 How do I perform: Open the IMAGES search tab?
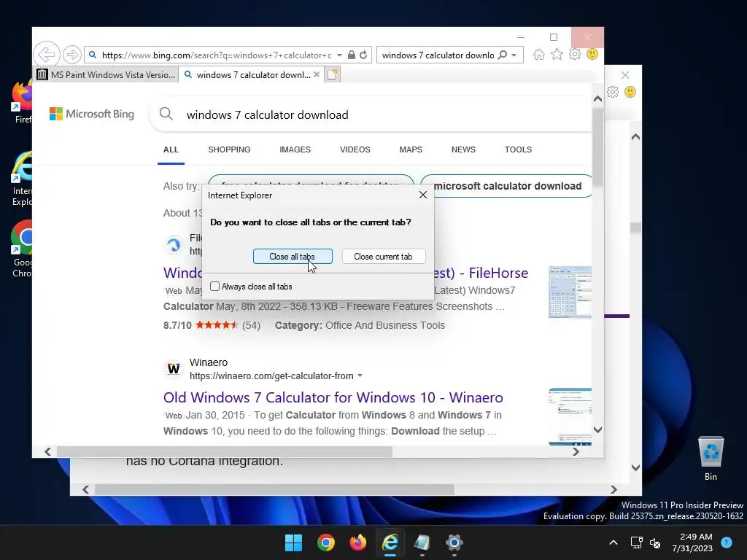295,149
